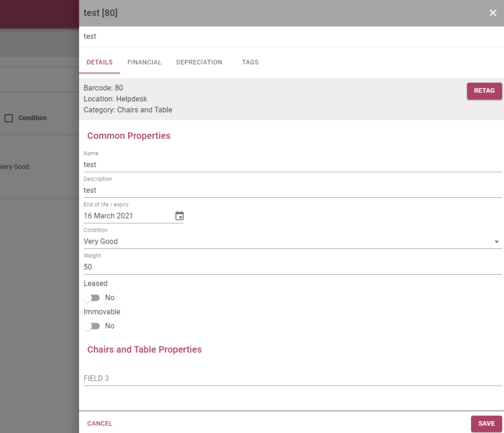Toggle the Immovable switch
Screen dimensions: 504x433
click(x=92, y=326)
